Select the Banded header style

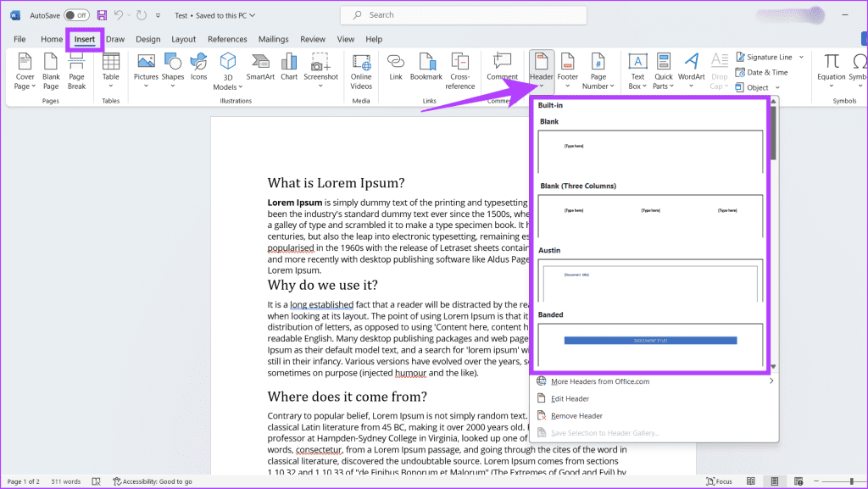tap(649, 339)
